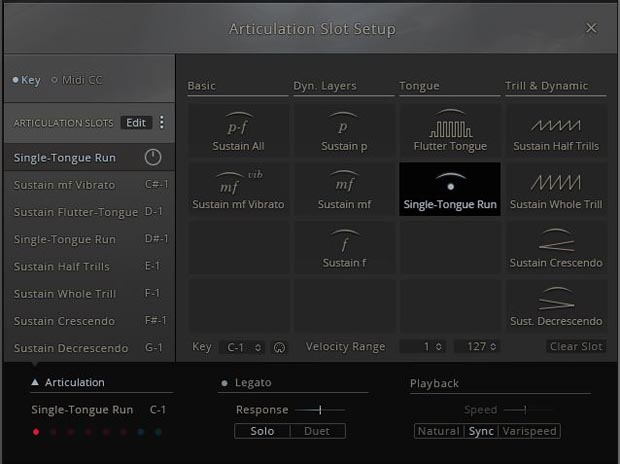Image resolution: width=620 pixels, height=464 pixels.
Task: Select the Key radio option
Action: 26,80
